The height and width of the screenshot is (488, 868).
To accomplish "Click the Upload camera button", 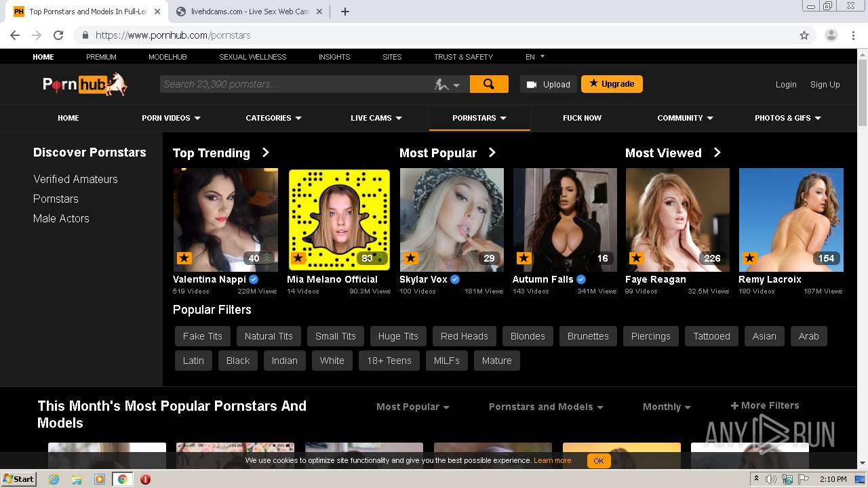I will (x=549, y=84).
